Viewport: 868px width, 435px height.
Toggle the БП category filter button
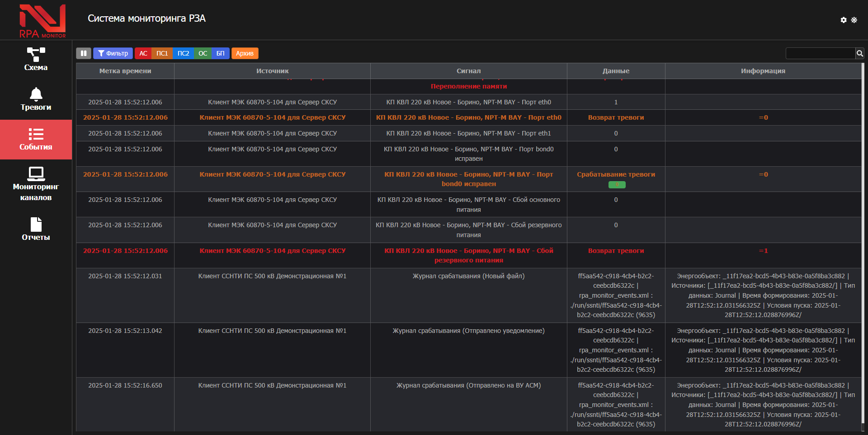click(220, 53)
